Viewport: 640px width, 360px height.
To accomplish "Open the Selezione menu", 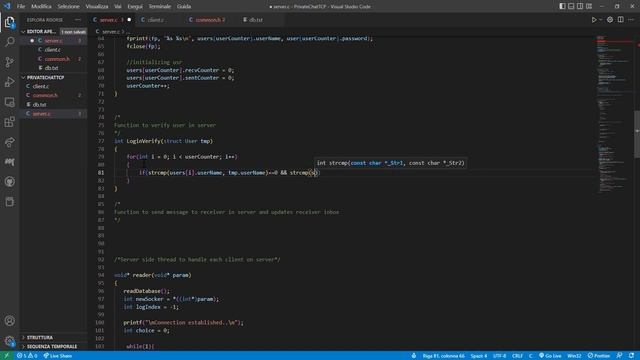I will [69, 6].
